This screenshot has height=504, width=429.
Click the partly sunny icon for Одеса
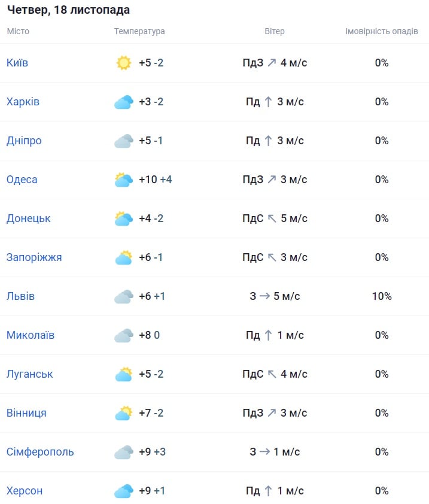pyautogui.click(x=123, y=180)
